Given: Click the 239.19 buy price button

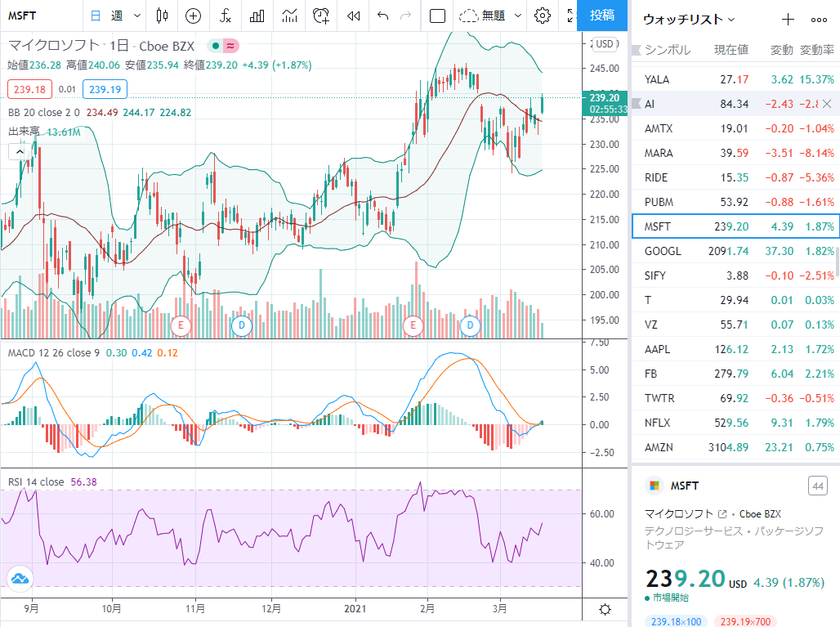Looking at the screenshot, I should click(105, 89).
